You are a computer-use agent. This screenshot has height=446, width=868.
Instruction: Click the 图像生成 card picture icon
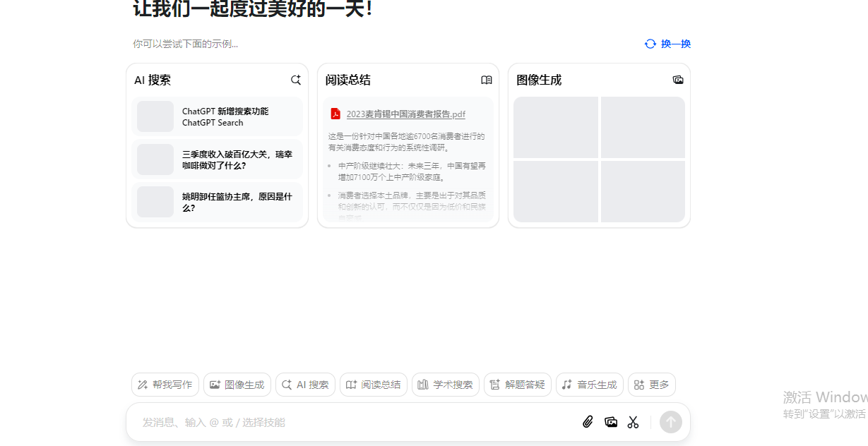pyautogui.click(x=678, y=80)
